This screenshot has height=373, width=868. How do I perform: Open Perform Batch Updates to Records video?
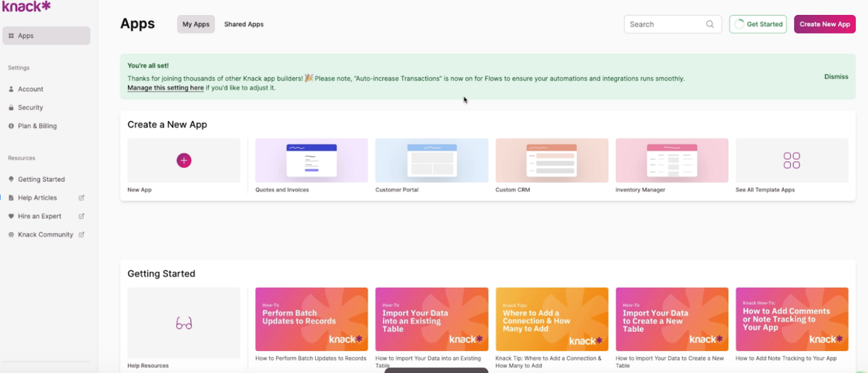(x=311, y=319)
